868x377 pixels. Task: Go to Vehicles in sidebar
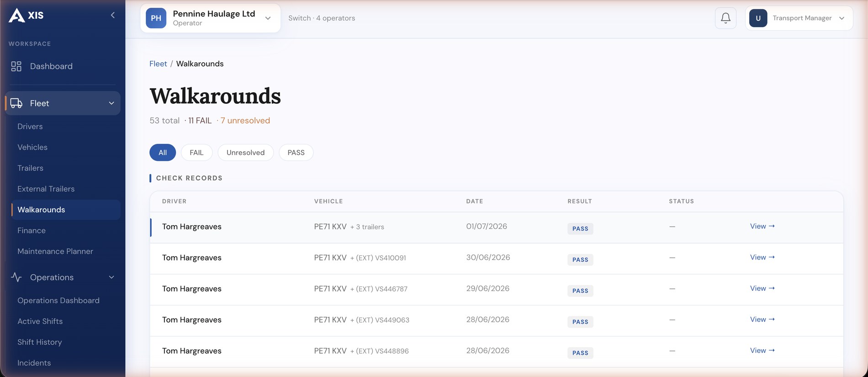click(32, 147)
